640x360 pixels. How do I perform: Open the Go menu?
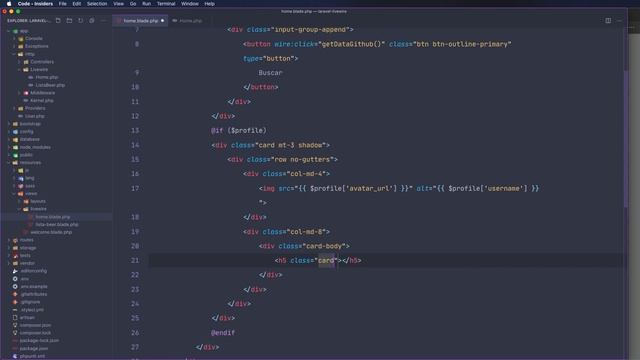click(x=133, y=4)
